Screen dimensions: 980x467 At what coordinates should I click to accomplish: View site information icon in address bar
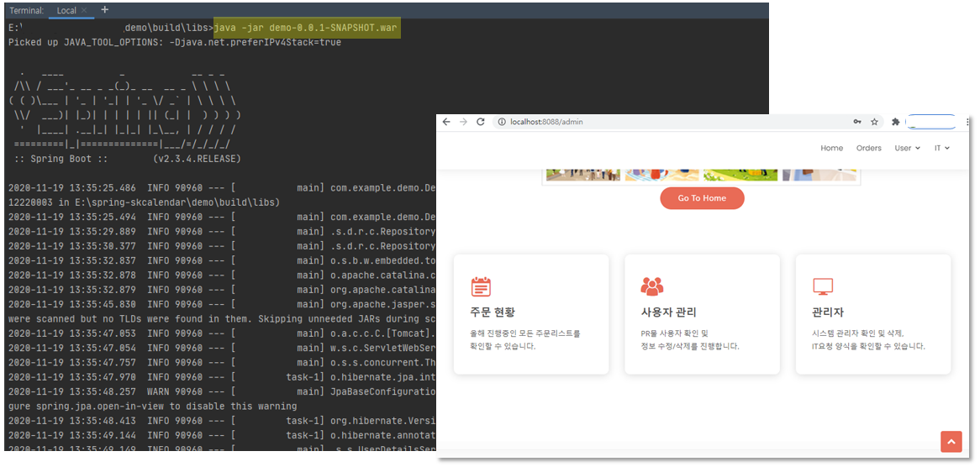(502, 122)
